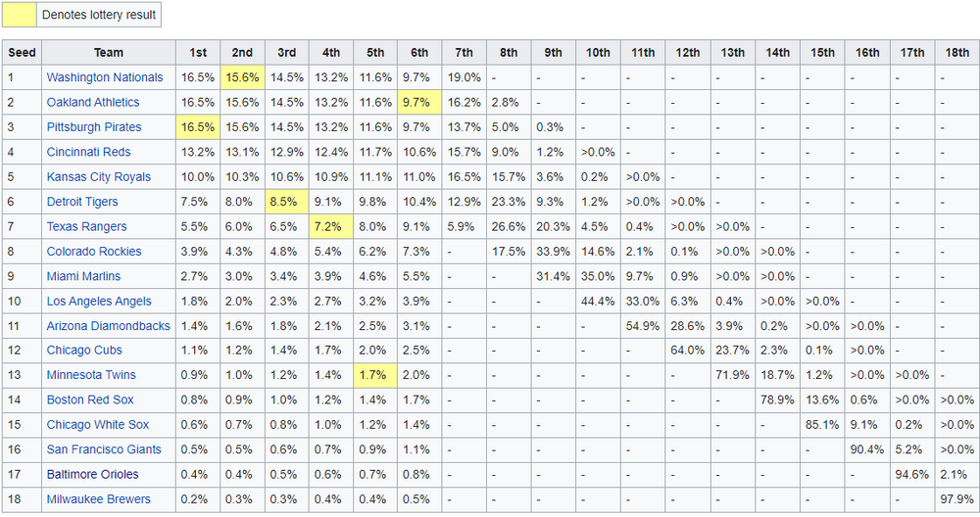Open the Detroit Tigers link

tap(82, 202)
